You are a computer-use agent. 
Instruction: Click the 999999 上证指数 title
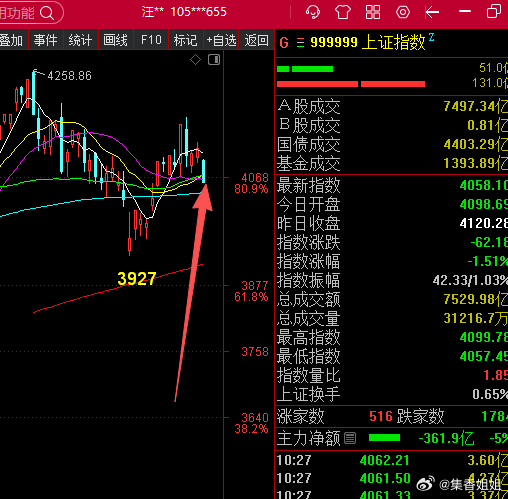pyautogui.click(x=368, y=42)
